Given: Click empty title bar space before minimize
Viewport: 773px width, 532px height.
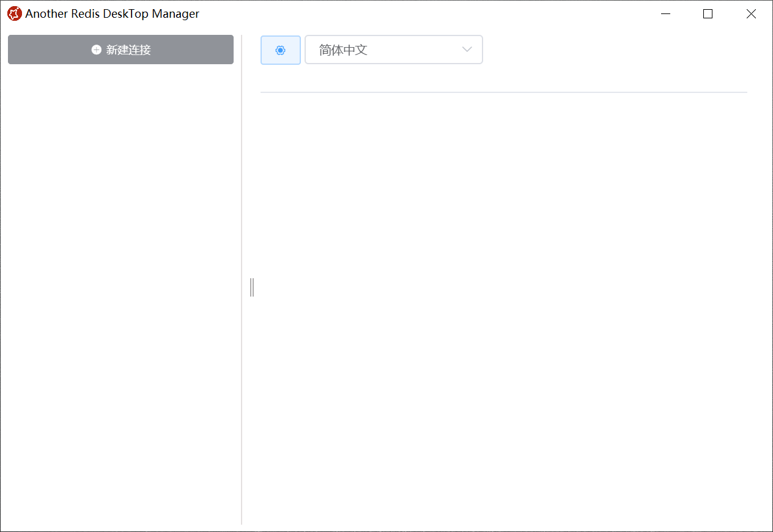Looking at the screenshot, I should click(x=428, y=13).
